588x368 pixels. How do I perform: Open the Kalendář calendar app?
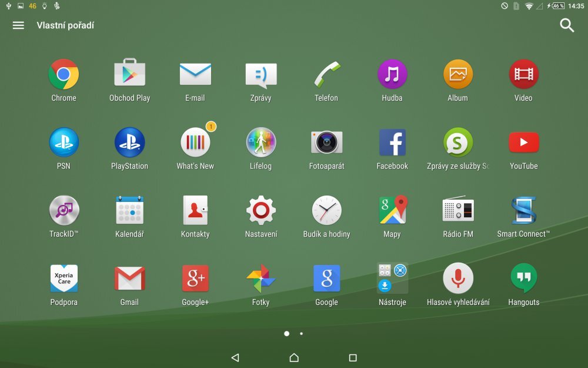pyautogui.click(x=130, y=210)
